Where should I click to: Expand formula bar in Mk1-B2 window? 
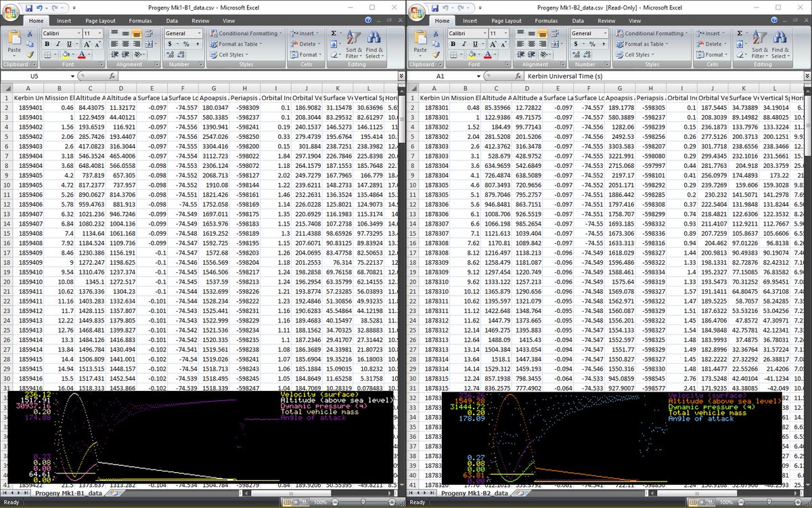(x=807, y=77)
